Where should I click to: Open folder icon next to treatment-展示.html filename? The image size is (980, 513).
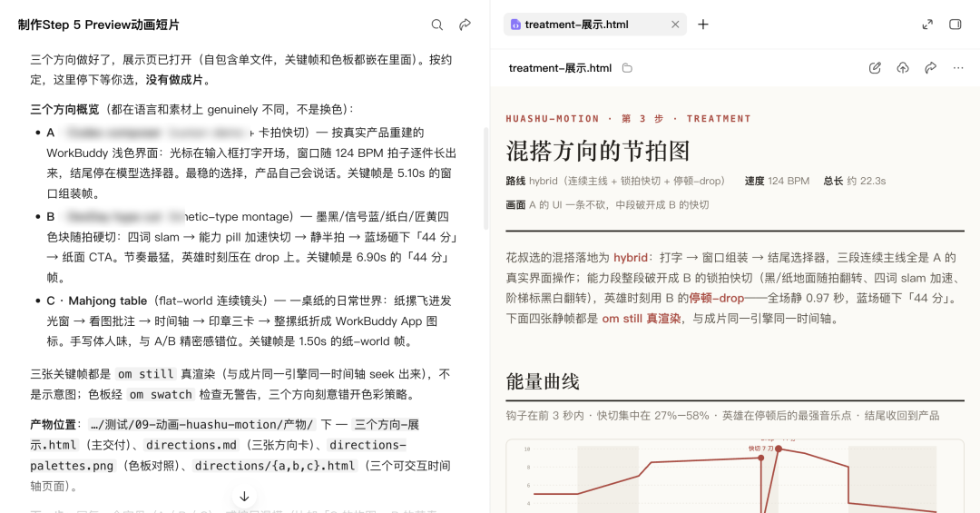pos(627,68)
